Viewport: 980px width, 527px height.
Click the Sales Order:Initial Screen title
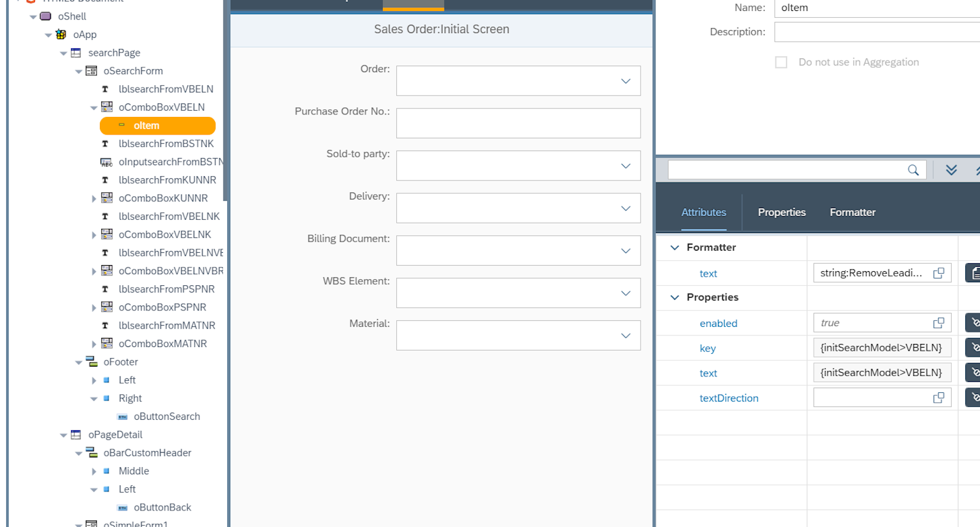point(442,29)
